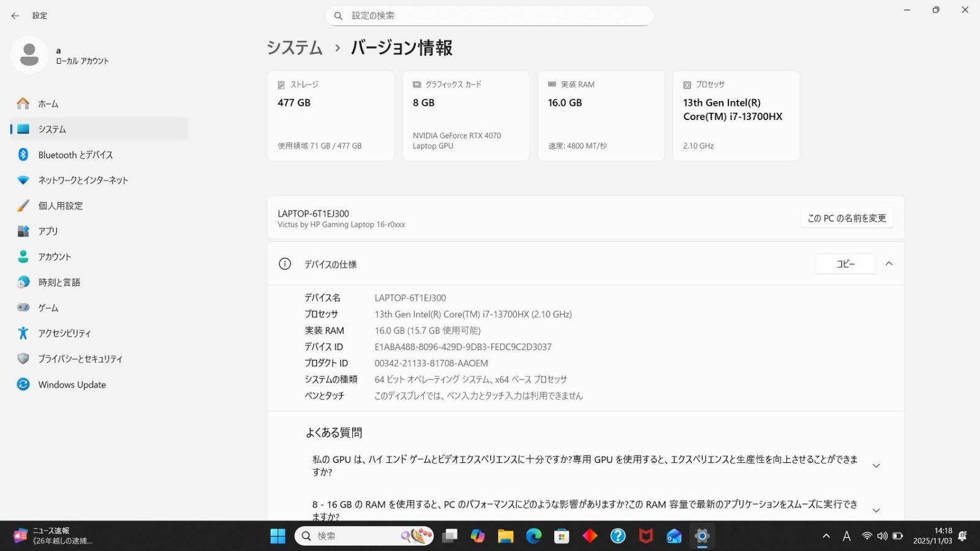Click the 設定の検索 search field
980x551 pixels.
tap(490, 16)
